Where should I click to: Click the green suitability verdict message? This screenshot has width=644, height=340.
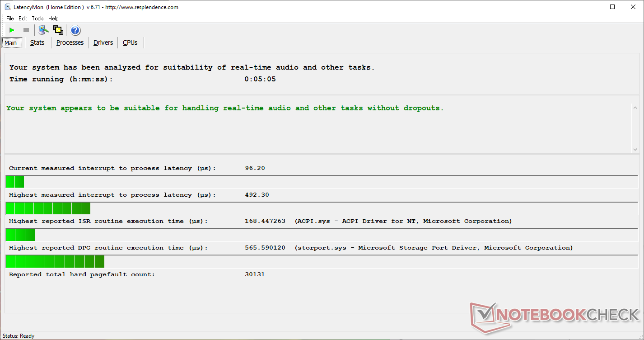coord(225,108)
